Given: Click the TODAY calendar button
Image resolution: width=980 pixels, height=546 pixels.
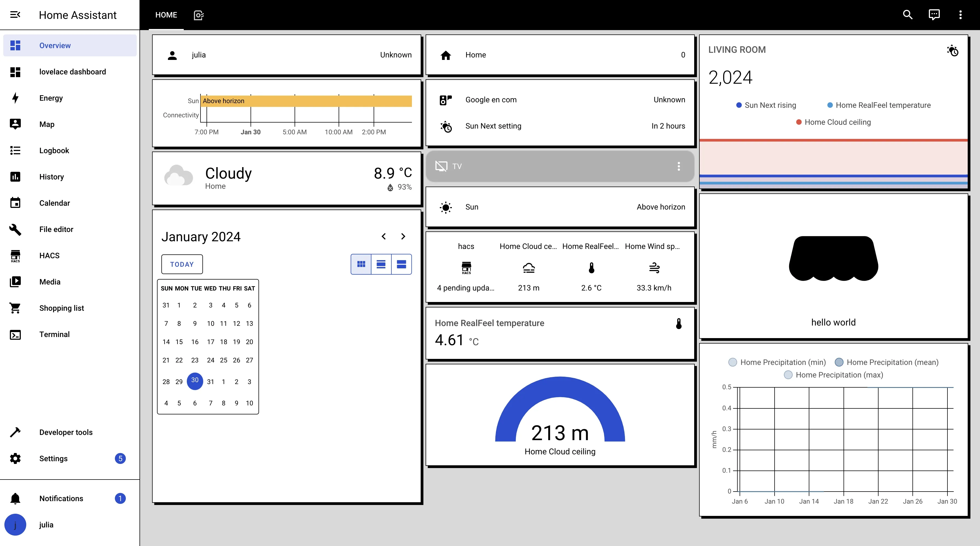Looking at the screenshot, I should pyautogui.click(x=182, y=265).
